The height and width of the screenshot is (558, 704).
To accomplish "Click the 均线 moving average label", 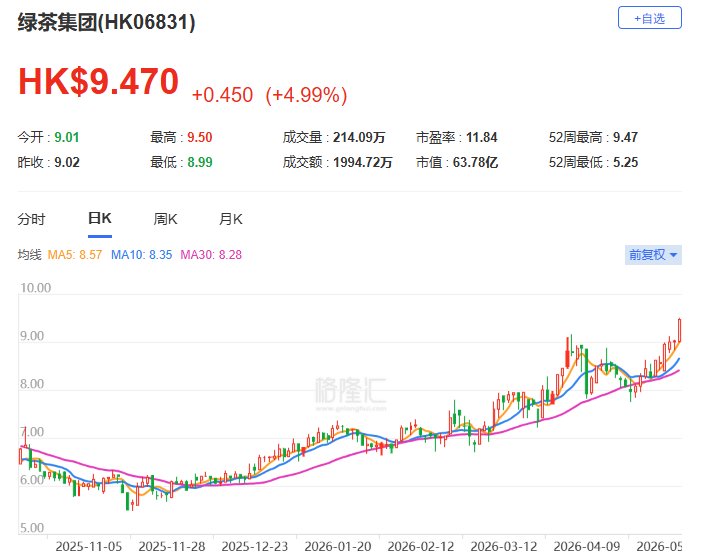I will (30, 255).
